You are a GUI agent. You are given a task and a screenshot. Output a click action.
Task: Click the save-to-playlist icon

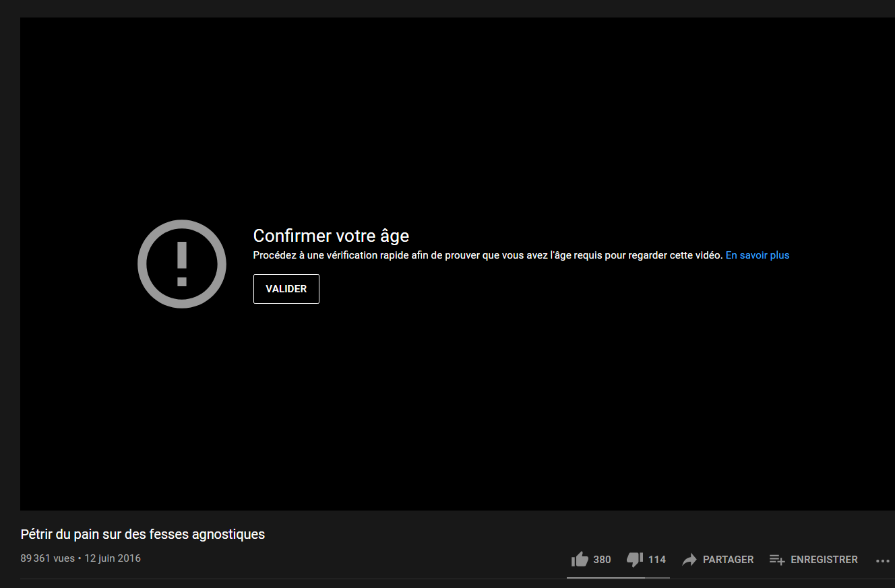[777, 560]
